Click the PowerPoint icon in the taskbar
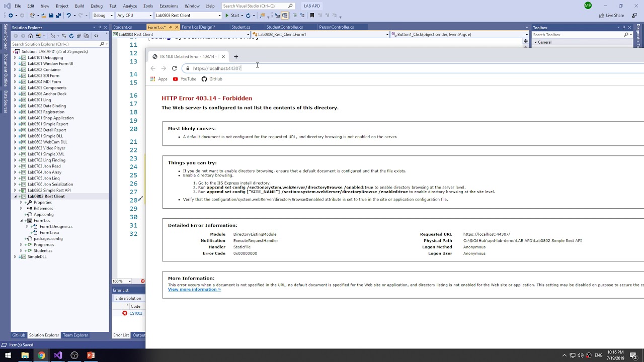The height and width of the screenshot is (362, 644). point(91,355)
